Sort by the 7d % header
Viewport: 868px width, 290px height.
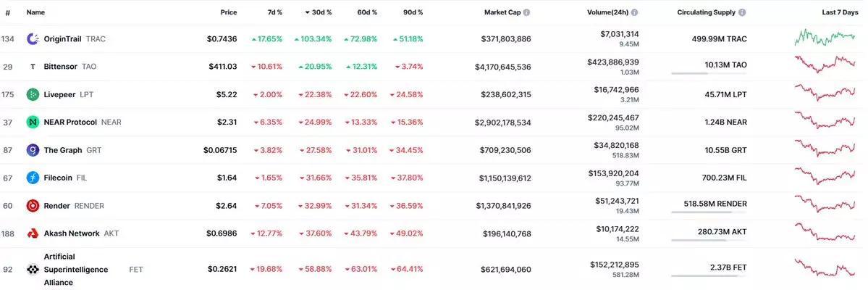click(x=274, y=12)
